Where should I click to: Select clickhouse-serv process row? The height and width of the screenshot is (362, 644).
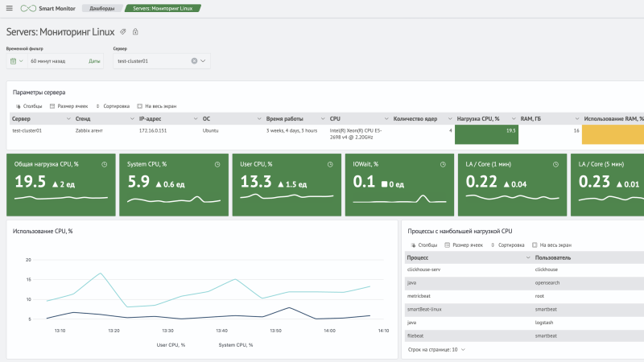[524, 269]
